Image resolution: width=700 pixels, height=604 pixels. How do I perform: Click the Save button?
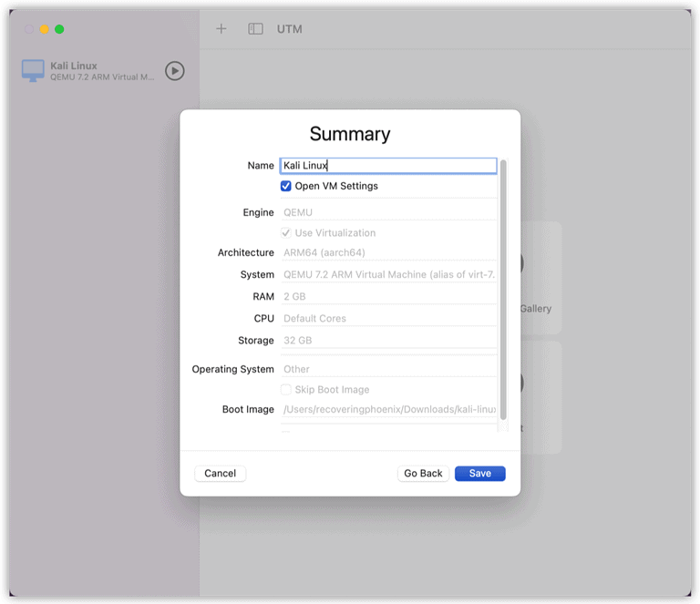pos(480,474)
